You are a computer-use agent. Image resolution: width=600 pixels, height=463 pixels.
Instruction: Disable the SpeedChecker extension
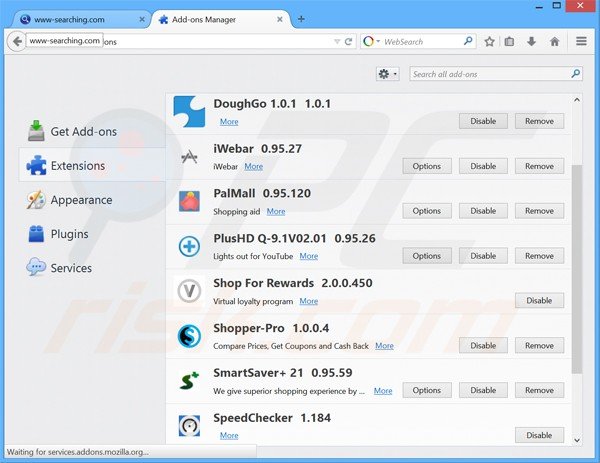539,435
